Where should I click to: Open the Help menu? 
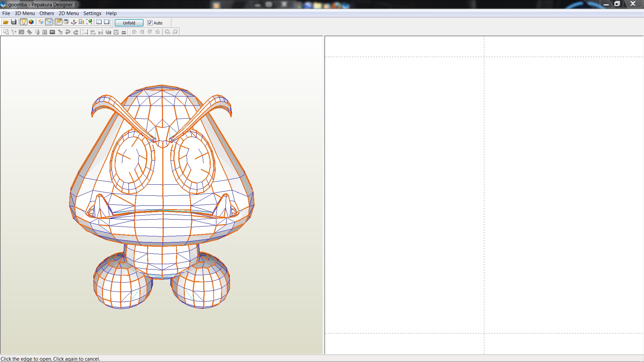(111, 13)
